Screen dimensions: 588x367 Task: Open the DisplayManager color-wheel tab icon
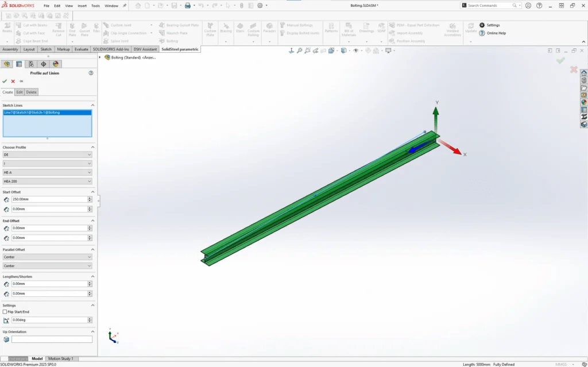tap(56, 64)
